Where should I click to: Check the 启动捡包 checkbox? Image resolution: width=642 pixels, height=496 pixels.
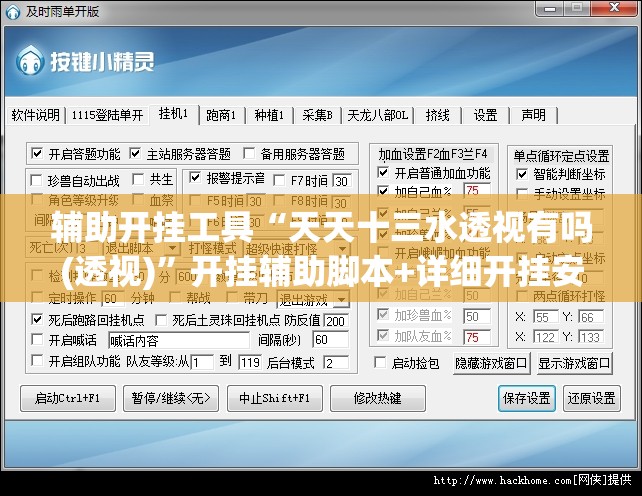coord(380,362)
